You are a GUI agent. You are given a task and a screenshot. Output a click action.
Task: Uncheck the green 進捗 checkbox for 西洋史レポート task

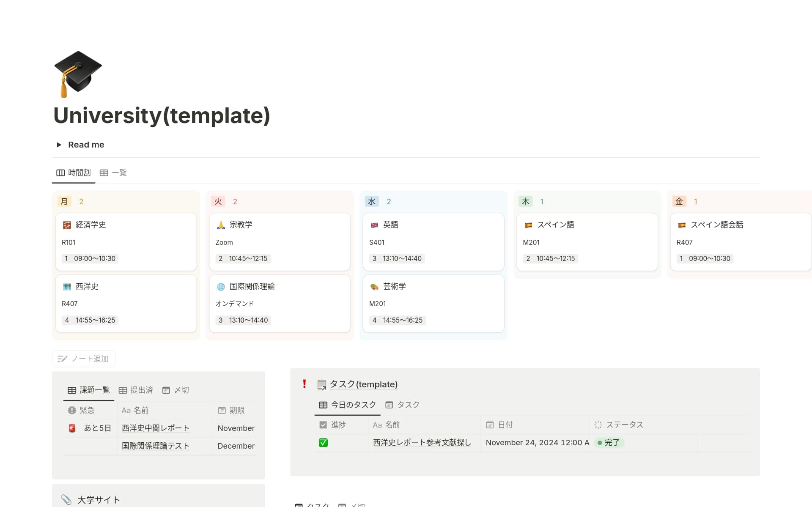pos(323,443)
